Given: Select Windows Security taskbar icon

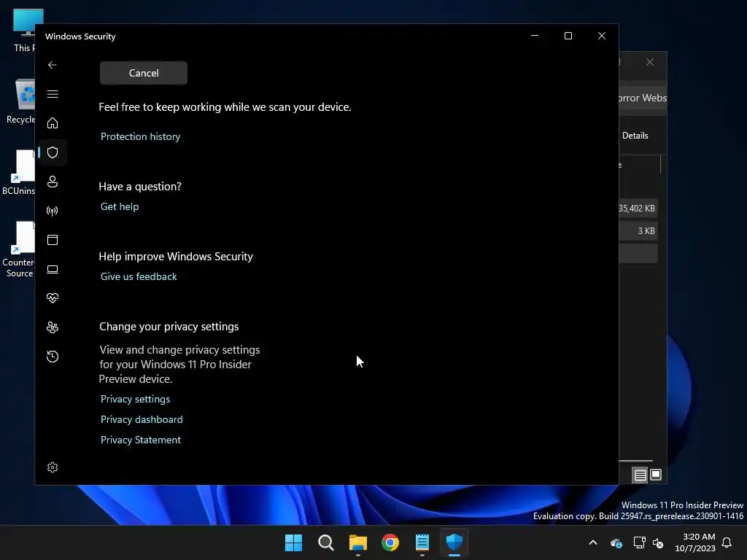Looking at the screenshot, I should click(454, 542).
